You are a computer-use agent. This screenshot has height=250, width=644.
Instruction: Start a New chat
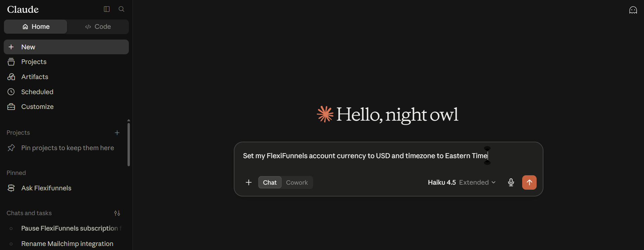pyautogui.click(x=66, y=47)
